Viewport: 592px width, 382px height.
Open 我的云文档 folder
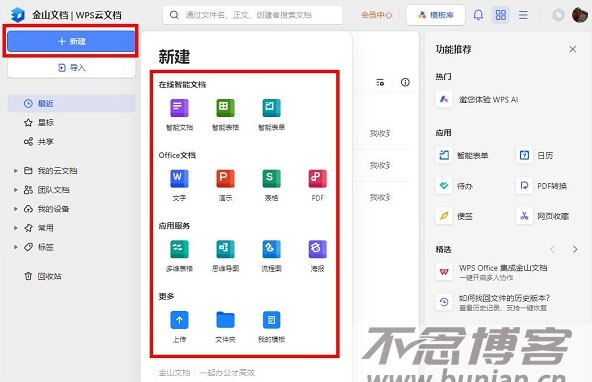click(x=51, y=171)
